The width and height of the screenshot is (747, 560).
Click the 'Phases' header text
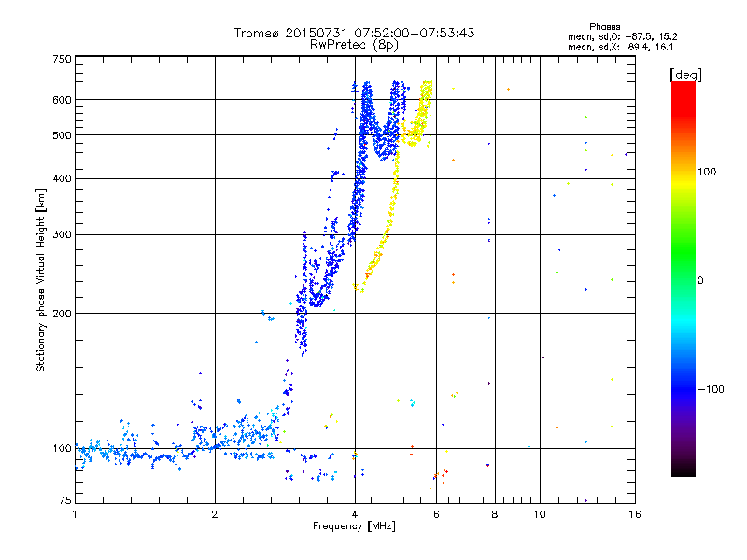pos(604,27)
